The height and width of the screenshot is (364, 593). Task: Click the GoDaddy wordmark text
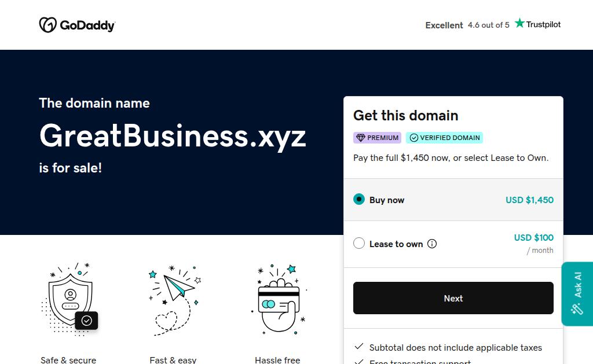[87, 25]
